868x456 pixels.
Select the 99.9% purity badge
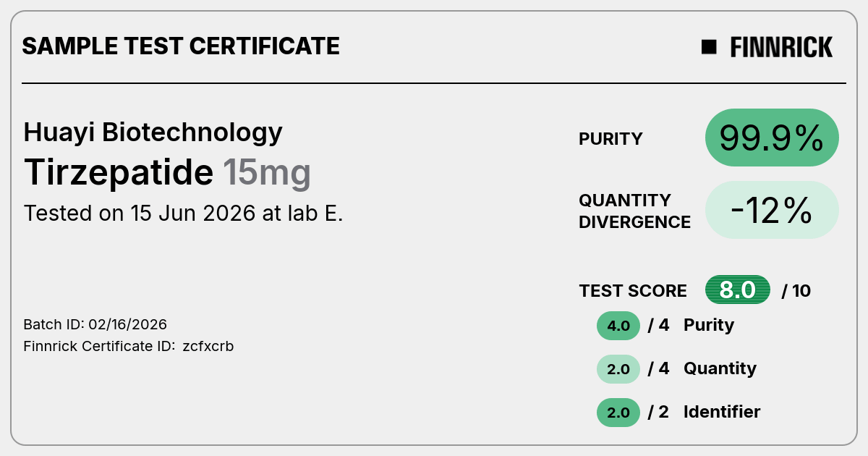coord(772,138)
